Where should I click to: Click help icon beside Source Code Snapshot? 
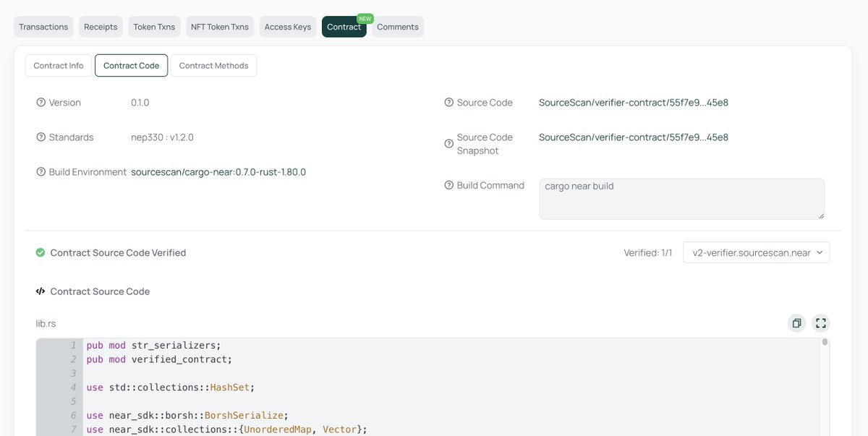coord(449,144)
